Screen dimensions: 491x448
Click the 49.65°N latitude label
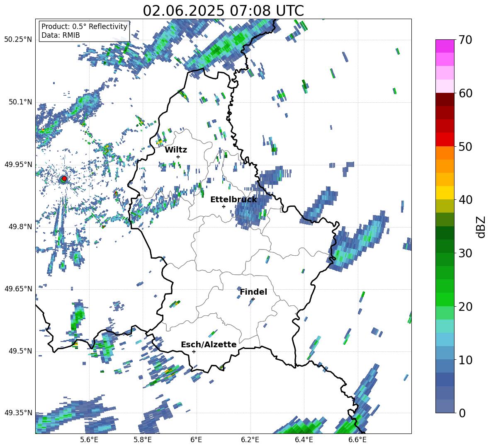pos(18,289)
